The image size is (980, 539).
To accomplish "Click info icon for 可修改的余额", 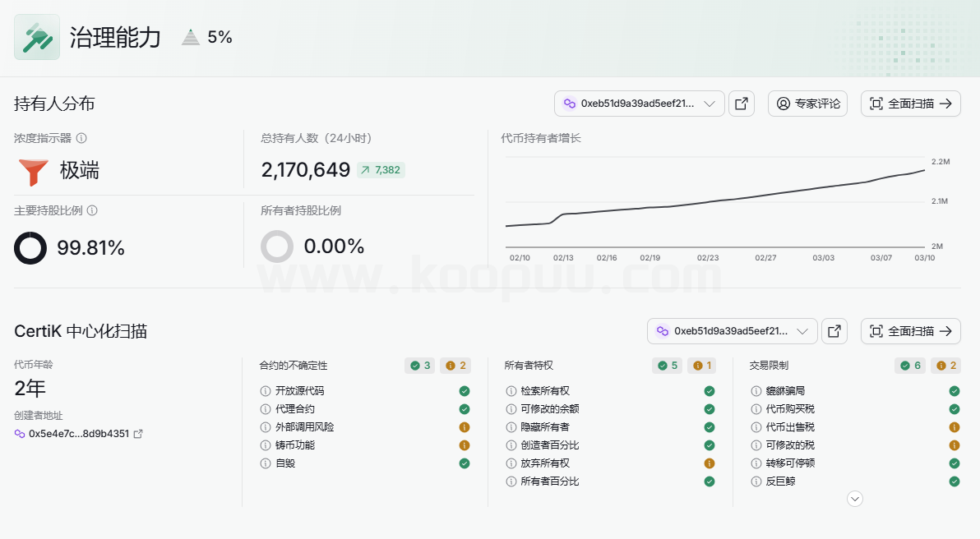I will click(511, 409).
